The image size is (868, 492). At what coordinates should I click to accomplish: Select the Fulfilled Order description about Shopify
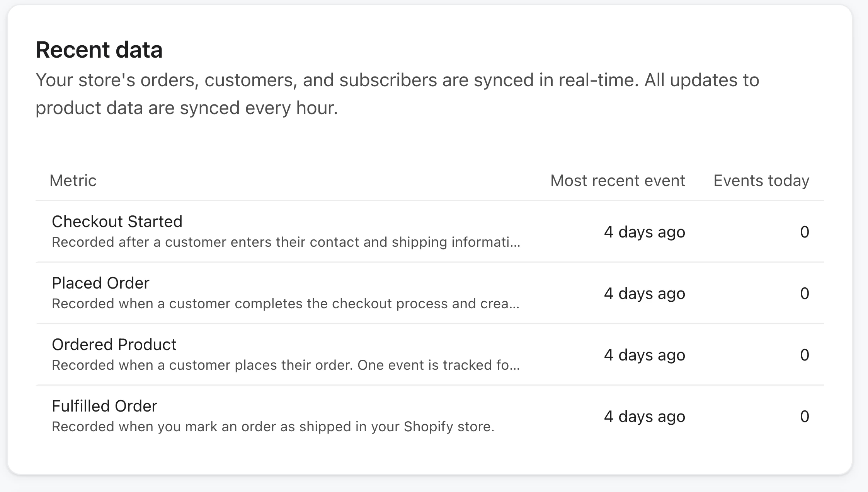[273, 427]
